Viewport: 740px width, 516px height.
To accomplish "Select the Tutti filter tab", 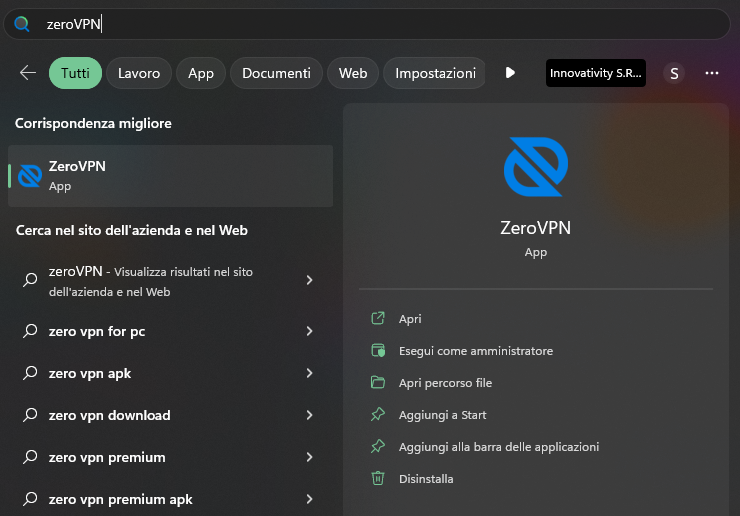I will pos(75,73).
